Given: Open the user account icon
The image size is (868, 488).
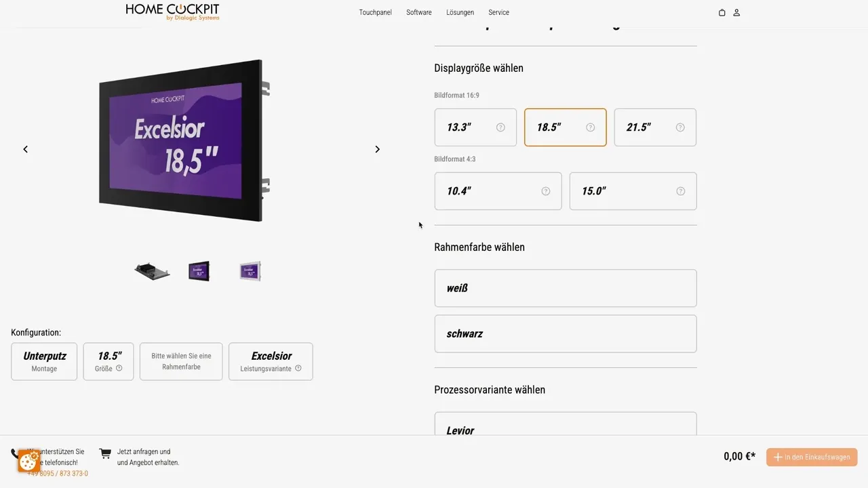Looking at the screenshot, I should 736,12.
